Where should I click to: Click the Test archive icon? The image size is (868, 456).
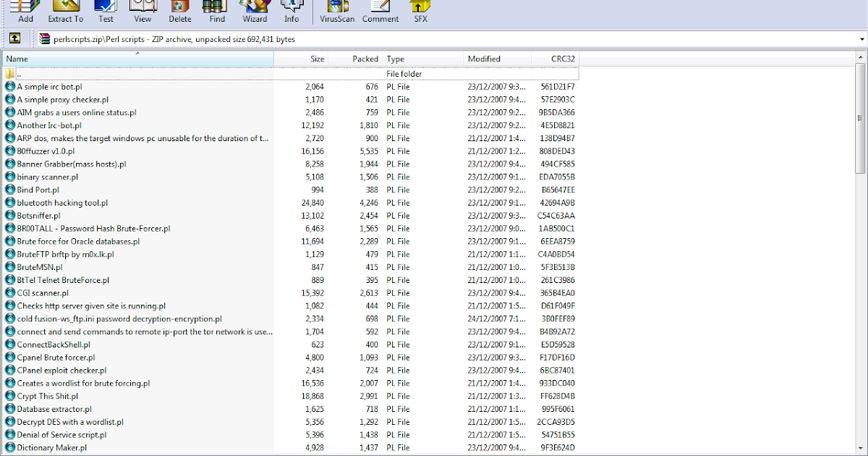(106, 11)
